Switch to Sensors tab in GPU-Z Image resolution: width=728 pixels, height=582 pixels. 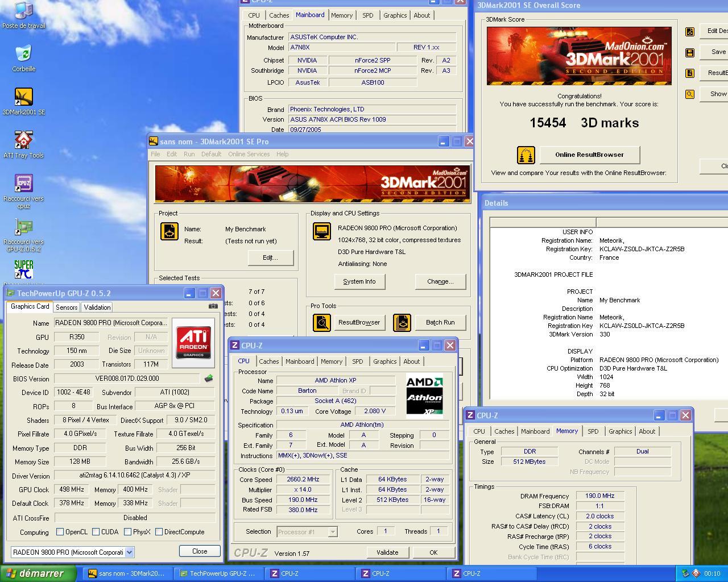tap(67, 307)
